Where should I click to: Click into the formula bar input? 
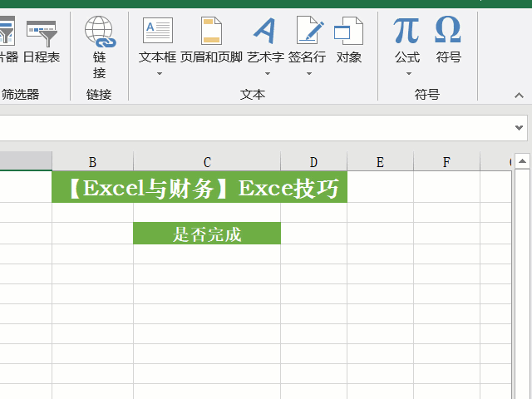[x=256, y=128]
